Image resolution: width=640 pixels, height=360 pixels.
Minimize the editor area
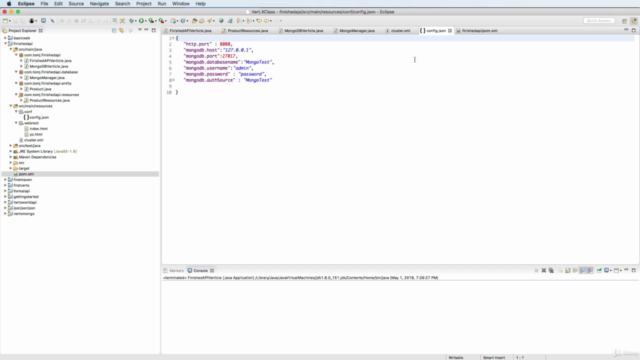[626, 30]
